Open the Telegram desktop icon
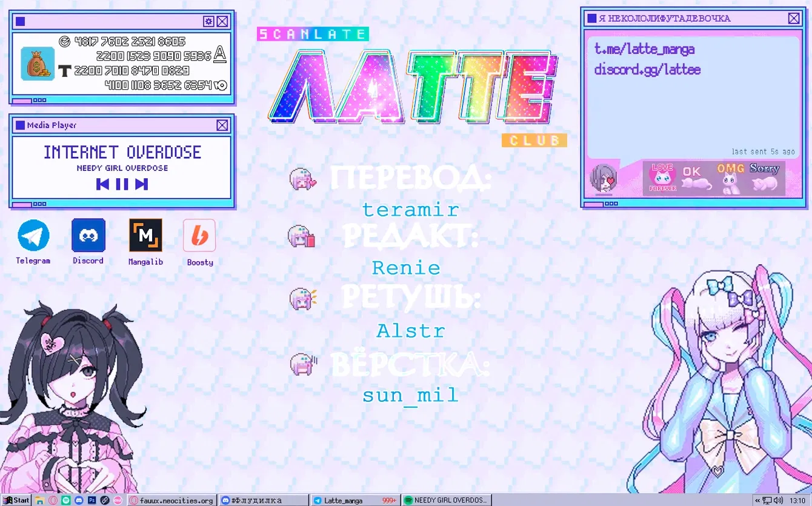Viewport: 812px width, 506px height. (33, 236)
